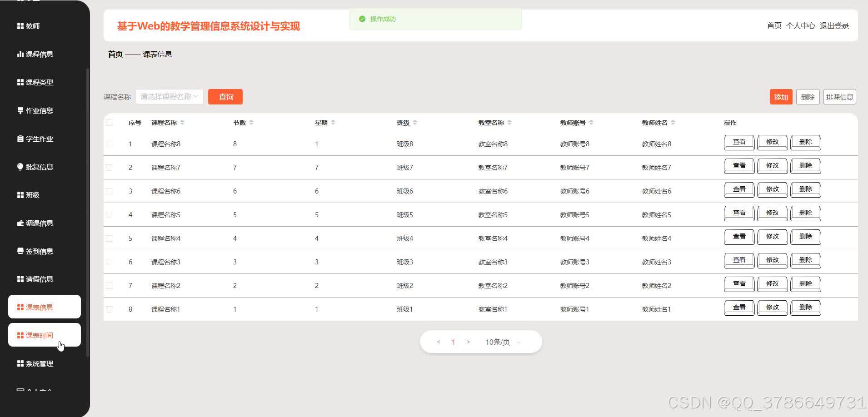This screenshot has height=417, width=868.
Task: Click 删除 for 课程名称6 row
Action: (805, 189)
